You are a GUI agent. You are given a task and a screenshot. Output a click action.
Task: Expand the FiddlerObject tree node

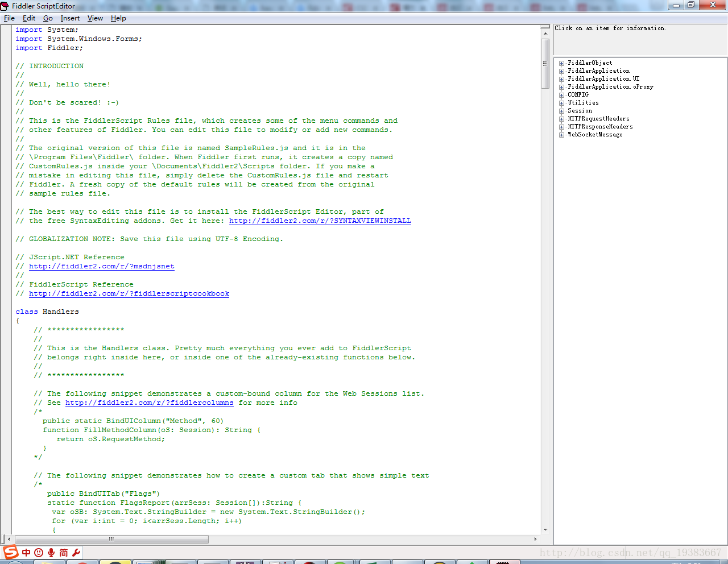[x=561, y=63]
